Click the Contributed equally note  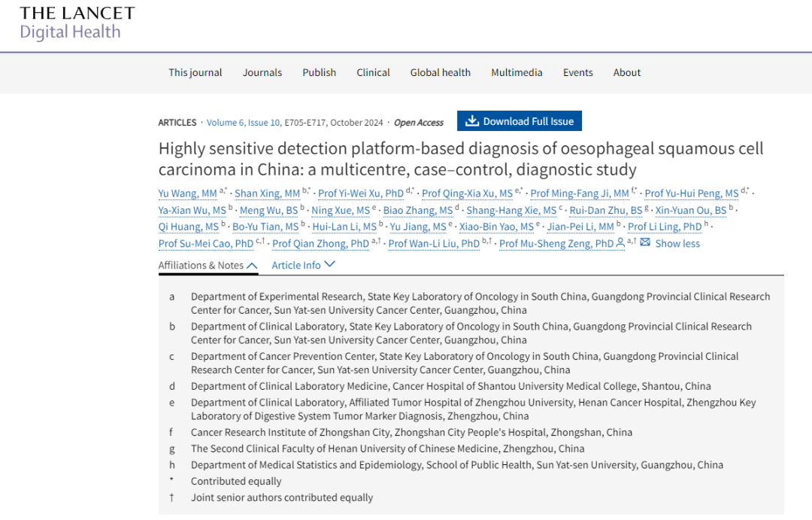(235, 481)
